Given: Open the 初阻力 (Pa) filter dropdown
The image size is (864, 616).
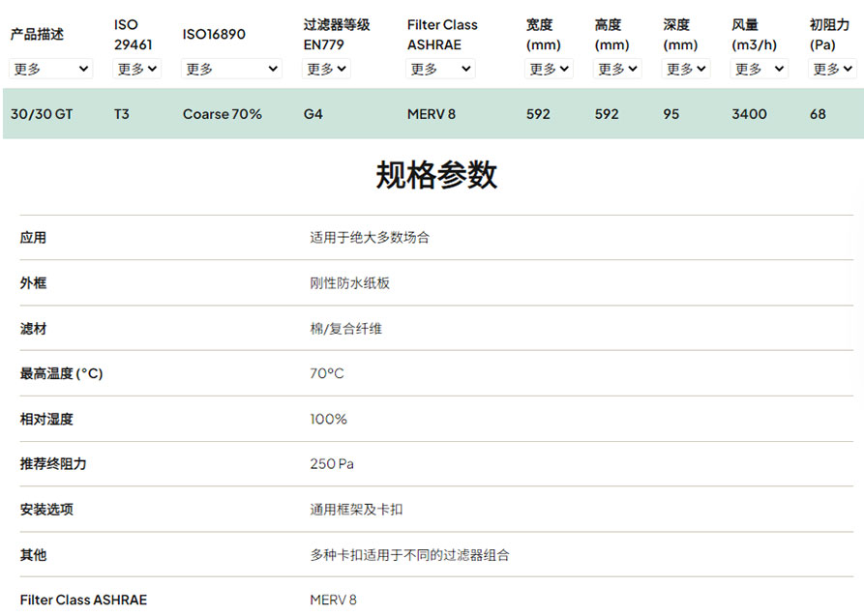Looking at the screenshot, I should point(832,69).
